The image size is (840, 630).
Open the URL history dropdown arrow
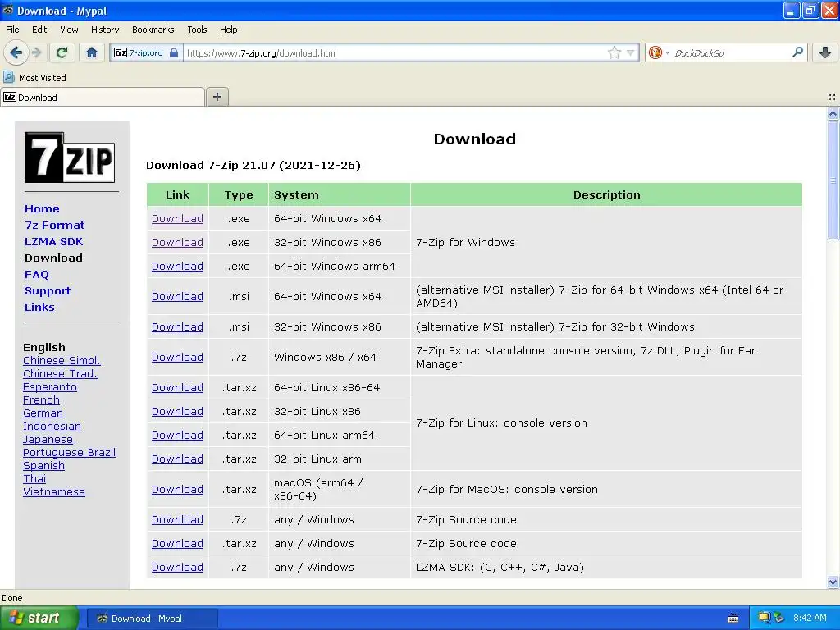[631, 53]
